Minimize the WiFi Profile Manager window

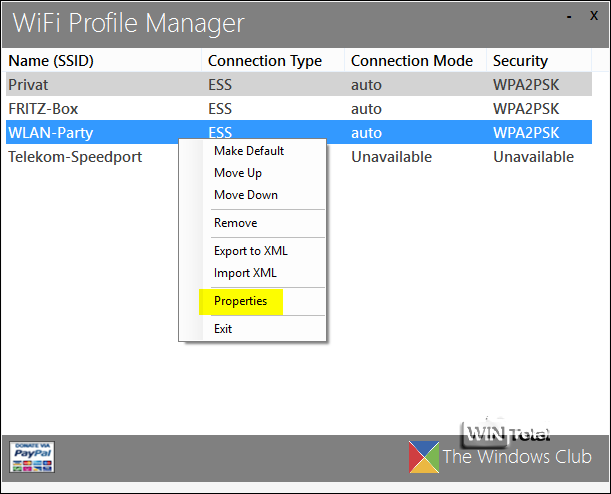click(569, 18)
